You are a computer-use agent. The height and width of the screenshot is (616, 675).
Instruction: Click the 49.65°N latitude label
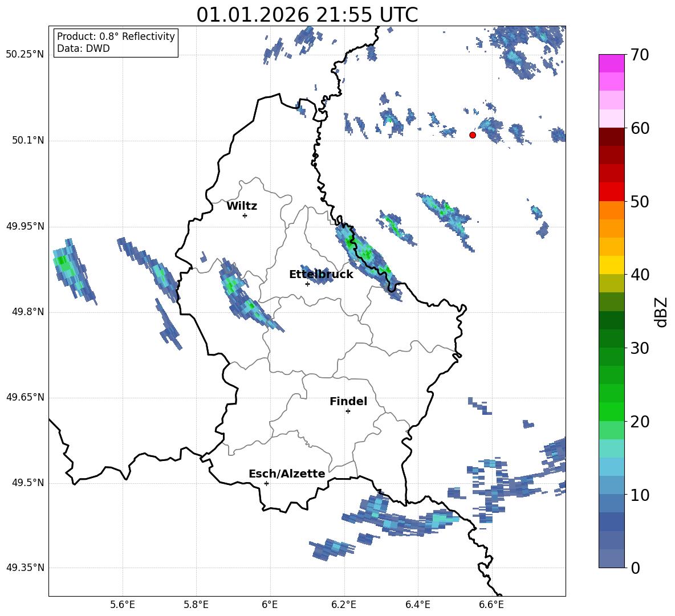pos(25,397)
